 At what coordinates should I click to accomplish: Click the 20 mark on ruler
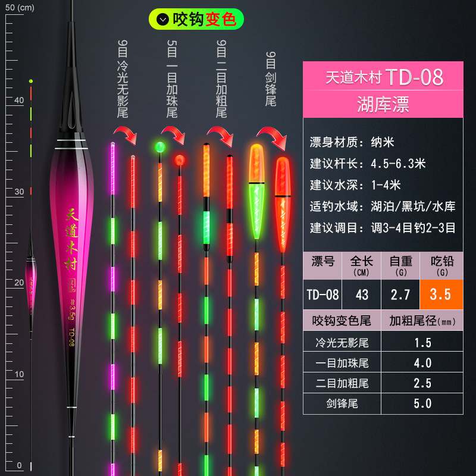tap(19, 283)
